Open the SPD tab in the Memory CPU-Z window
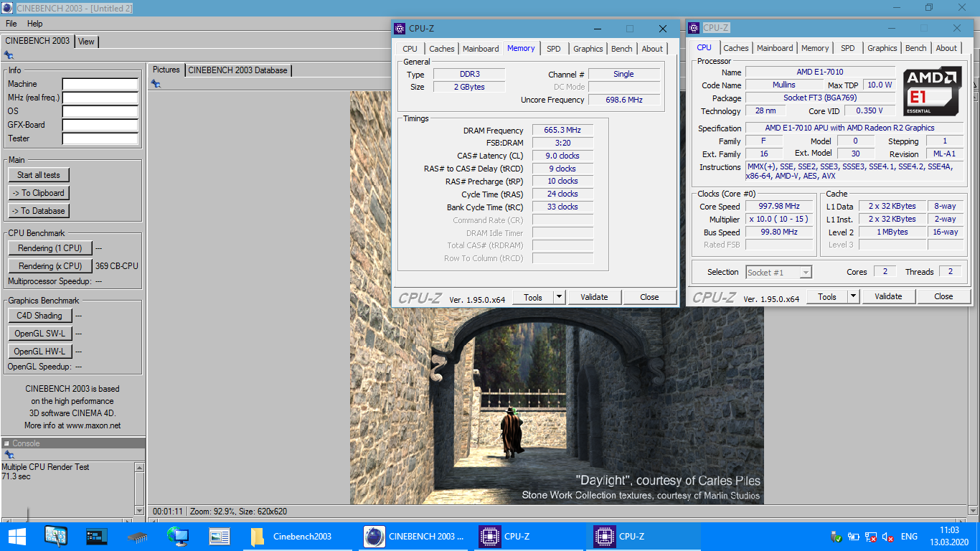This screenshot has width=980, height=551. point(553,49)
